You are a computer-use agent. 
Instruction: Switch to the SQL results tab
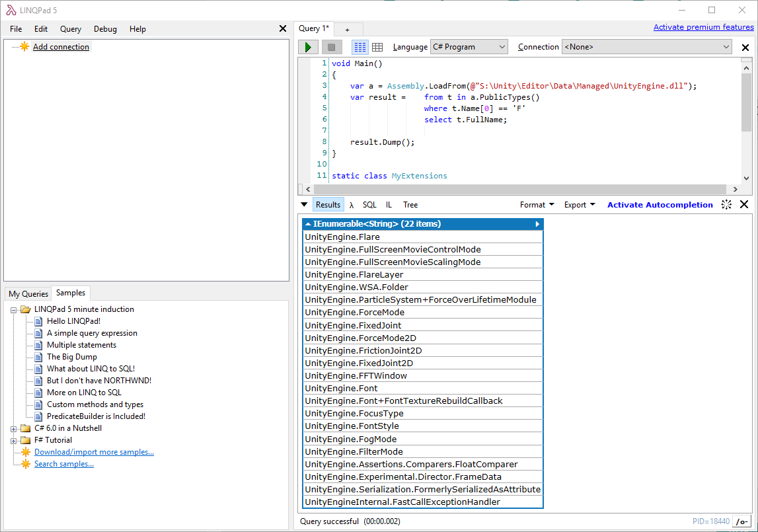point(369,205)
